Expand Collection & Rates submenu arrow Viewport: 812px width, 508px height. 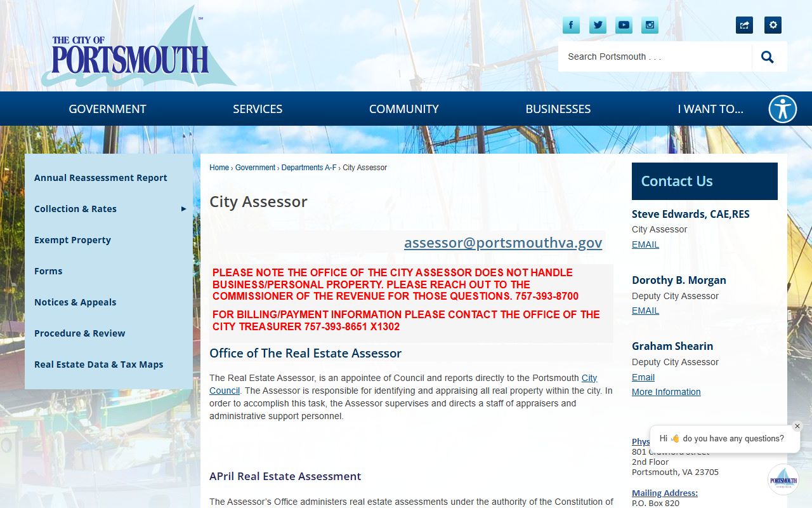click(x=183, y=209)
